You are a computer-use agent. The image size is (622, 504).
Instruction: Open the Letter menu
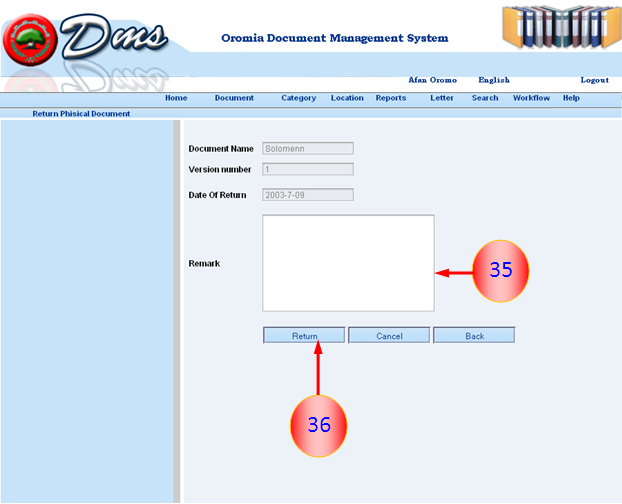pyautogui.click(x=442, y=98)
